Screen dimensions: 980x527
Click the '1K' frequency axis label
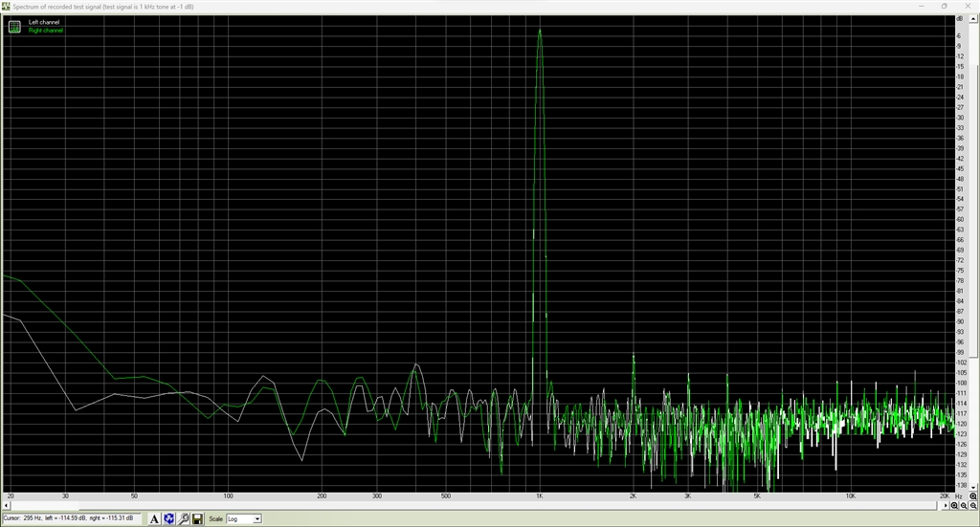(x=539, y=495)
